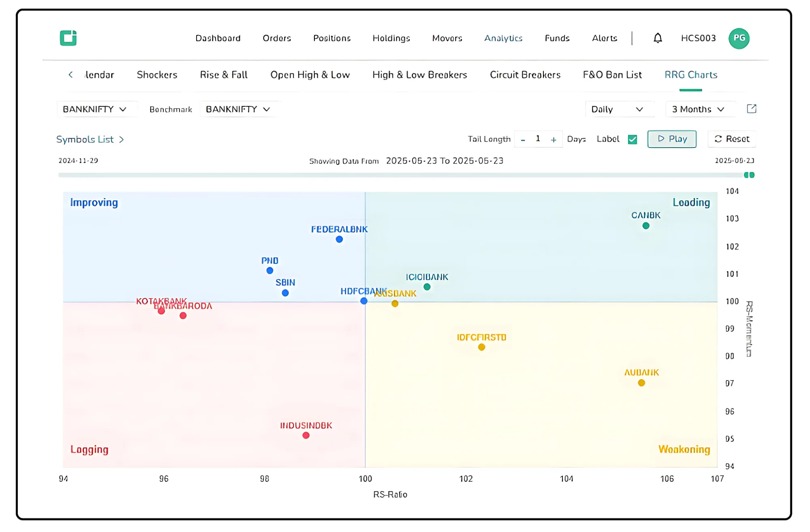The image size is (810, 532).
Task: Expand the Benchmark BANKNIFTY dropdown
Action: [238, 109]
